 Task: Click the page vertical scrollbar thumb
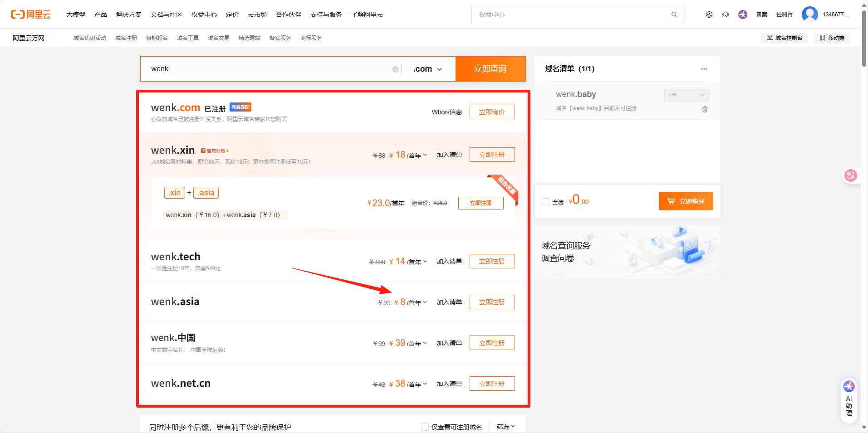pos(864,39)
